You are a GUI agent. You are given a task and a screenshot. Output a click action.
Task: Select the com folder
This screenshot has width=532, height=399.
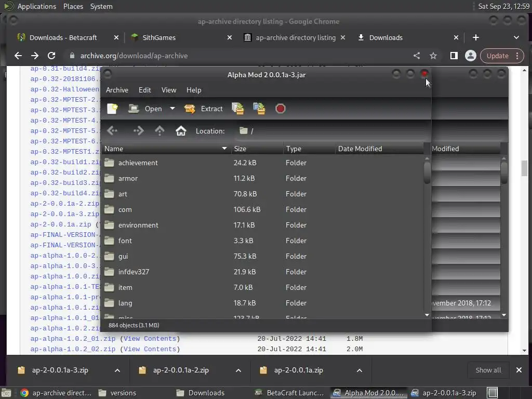pos(262,210)
